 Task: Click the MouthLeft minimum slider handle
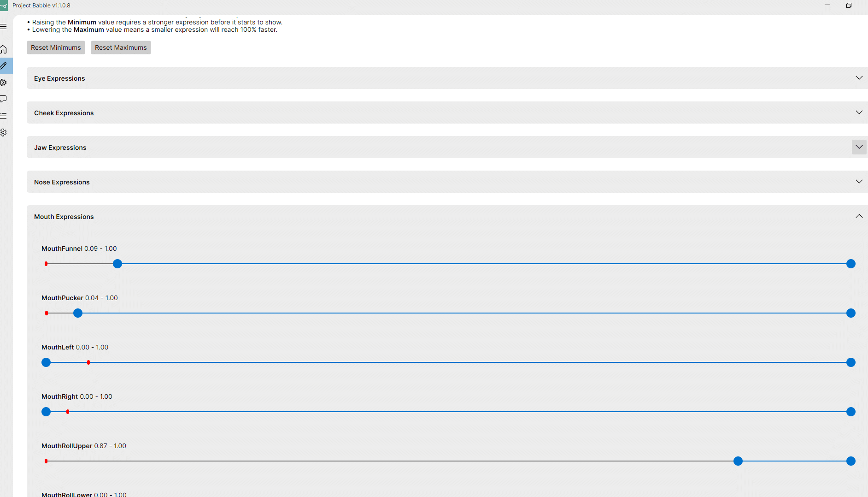[46, 362]
